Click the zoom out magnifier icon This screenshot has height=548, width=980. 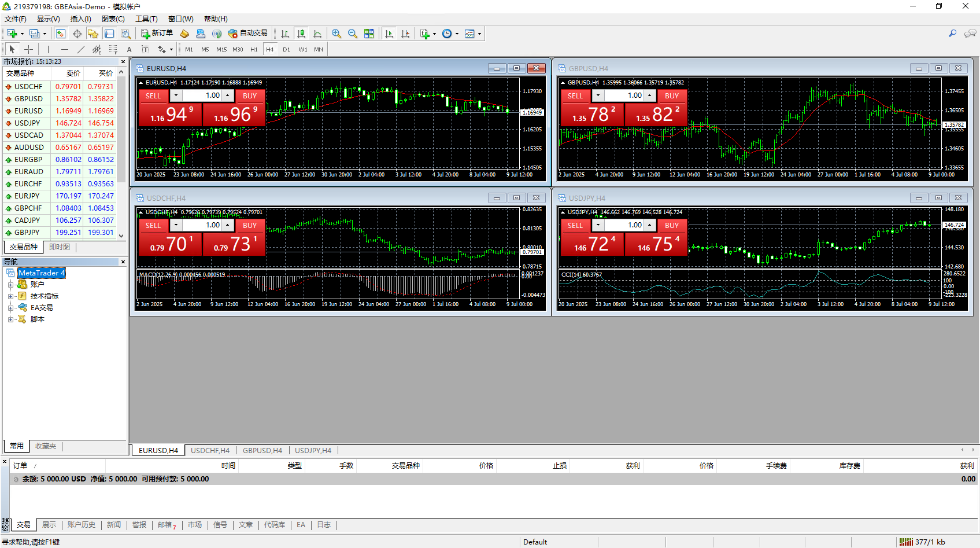click(353, 34)
